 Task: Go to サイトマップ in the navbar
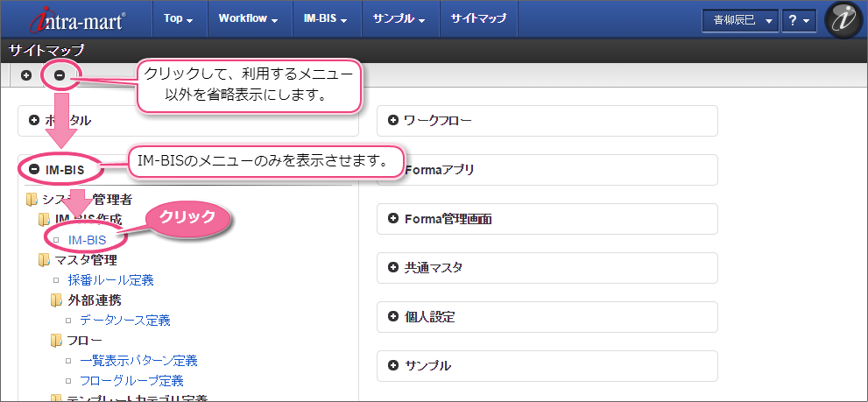coord(478,18)
